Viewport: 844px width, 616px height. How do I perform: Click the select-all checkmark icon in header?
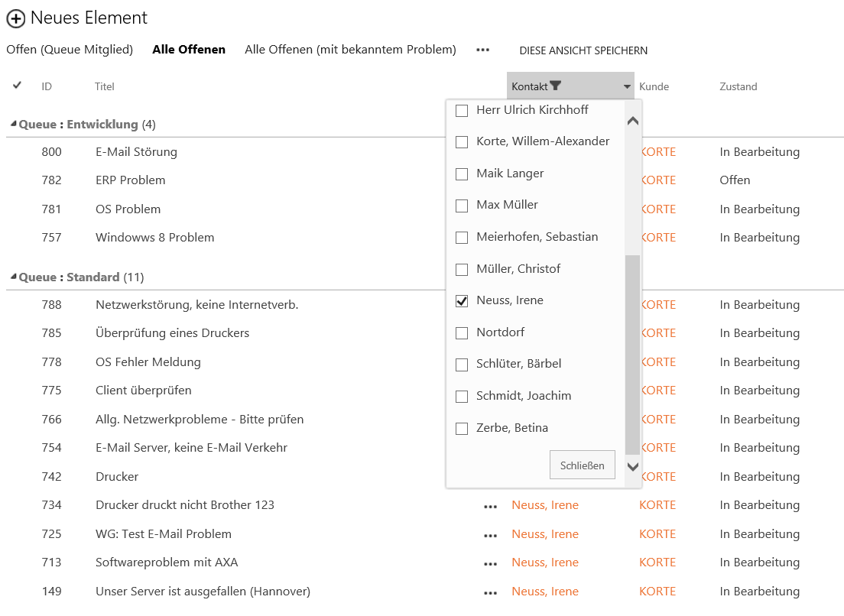click(x=18, y=85)
